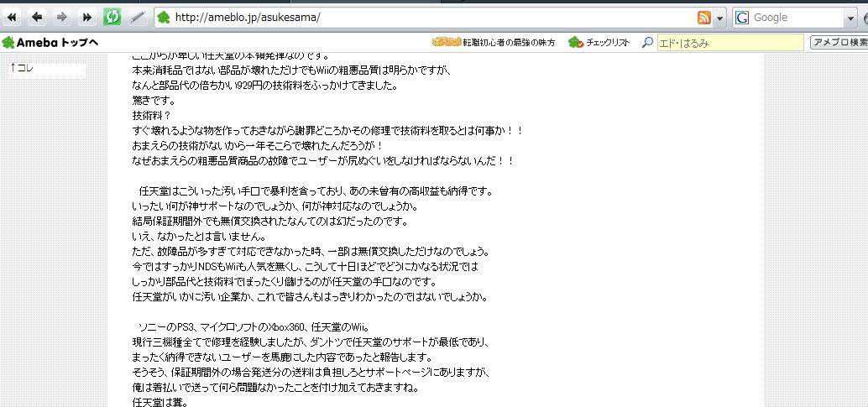Screen dimensions: 868x407
Task: Click the fast-forward double-arrow button
Action: (86, 17)
